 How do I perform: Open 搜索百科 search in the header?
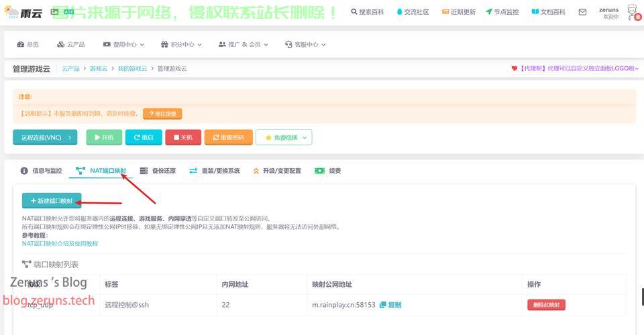tap(367, 12)
